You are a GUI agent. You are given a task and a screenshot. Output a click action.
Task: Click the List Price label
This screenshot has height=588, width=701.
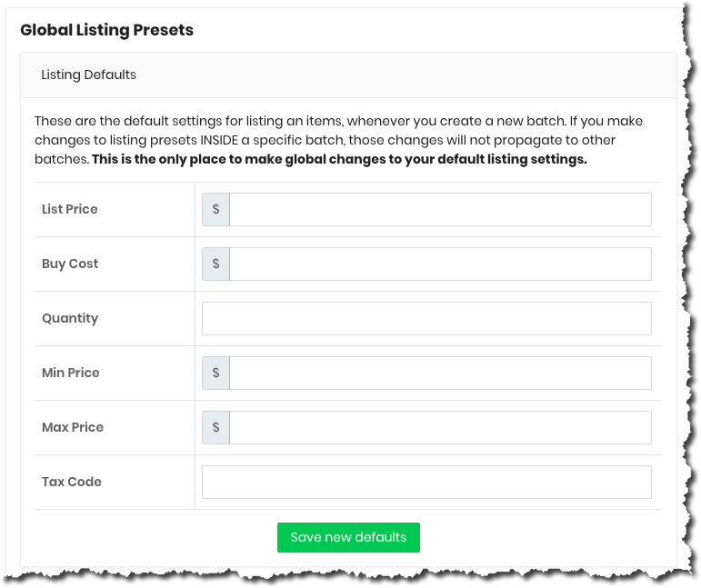pyautogui.click(x=70, y=209)
